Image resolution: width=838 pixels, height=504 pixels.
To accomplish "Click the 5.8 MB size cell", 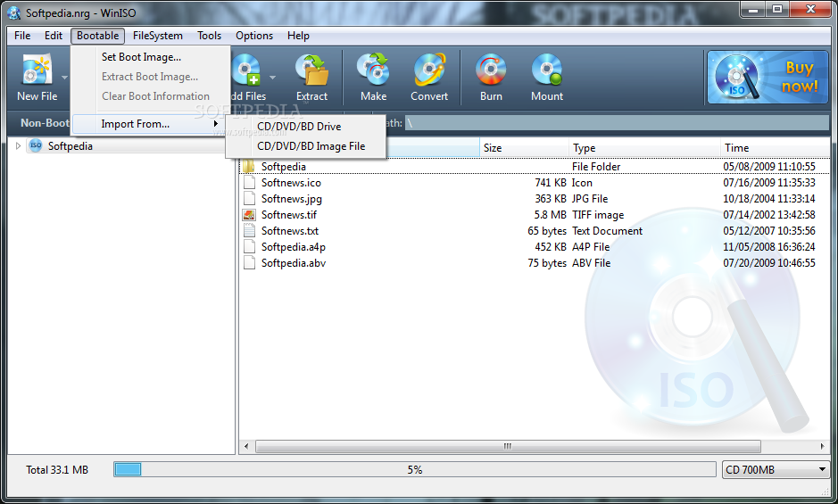I will 550,215.
